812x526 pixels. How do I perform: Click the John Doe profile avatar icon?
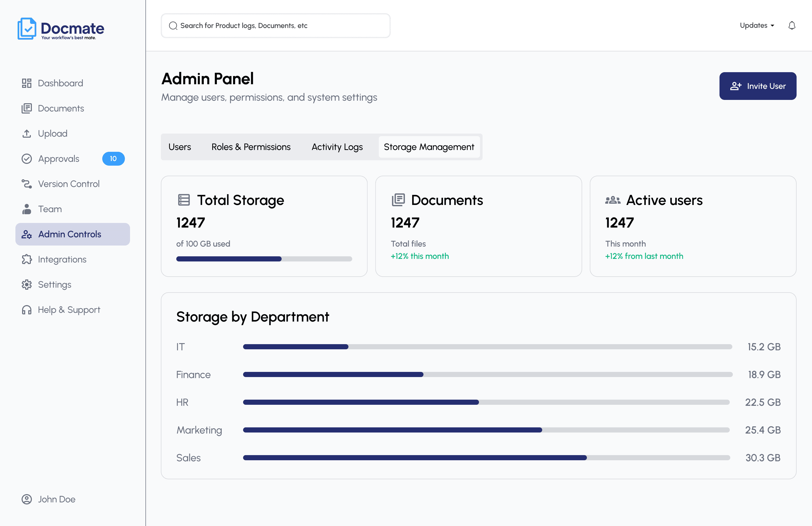27,499
